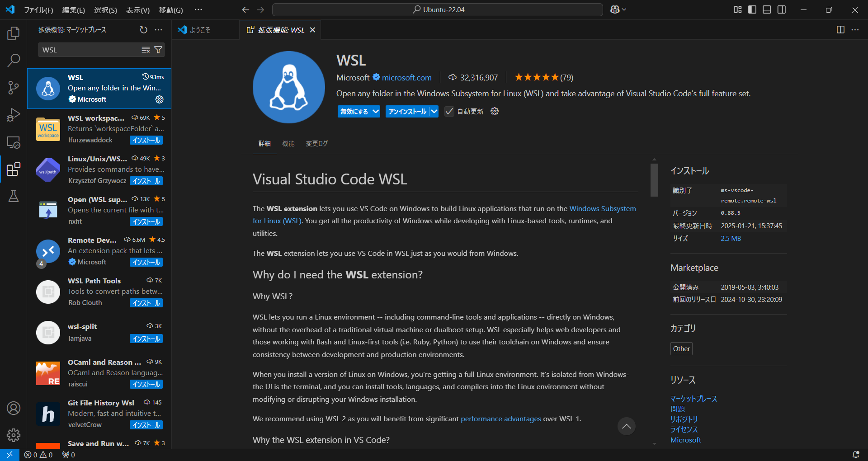This screenshot has height=461, width=868.
Task: Split the editor to the right
Action: [840, 30]
